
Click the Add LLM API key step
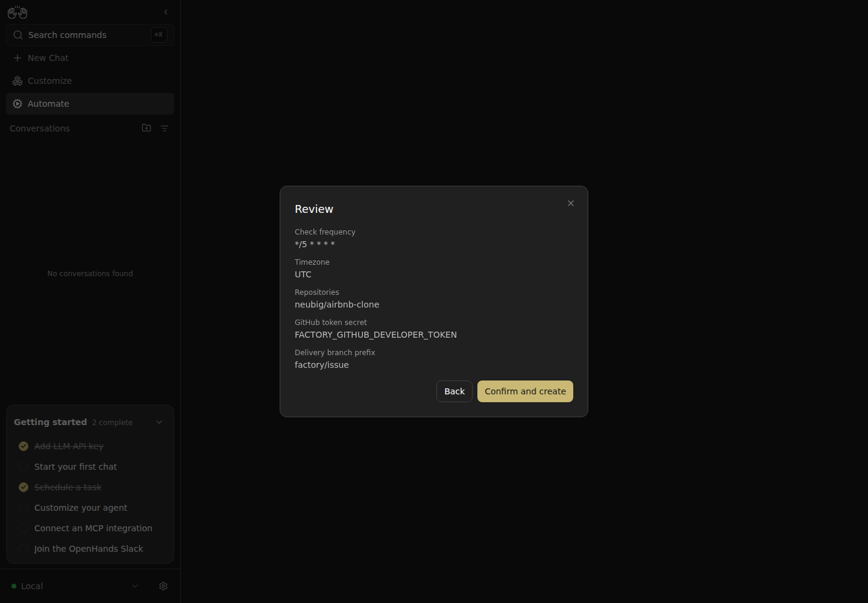pos(69,446)
